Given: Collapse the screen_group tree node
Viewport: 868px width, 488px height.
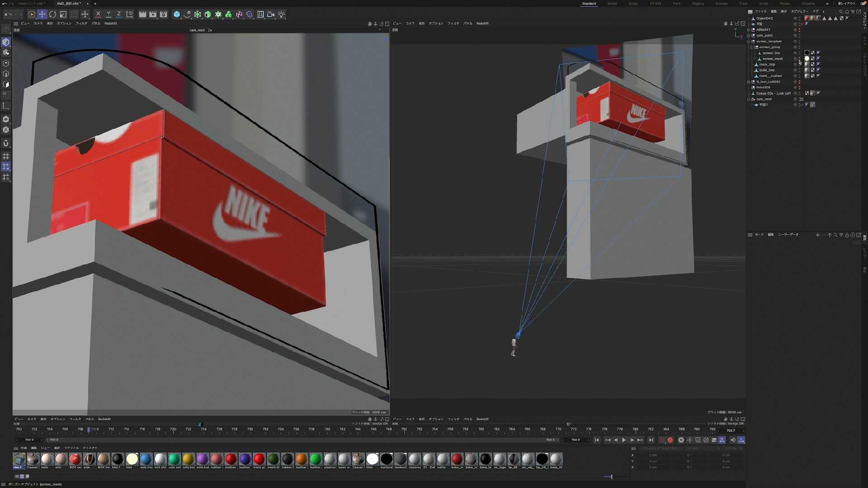Looking at the screenshot, I should point(752,47).
